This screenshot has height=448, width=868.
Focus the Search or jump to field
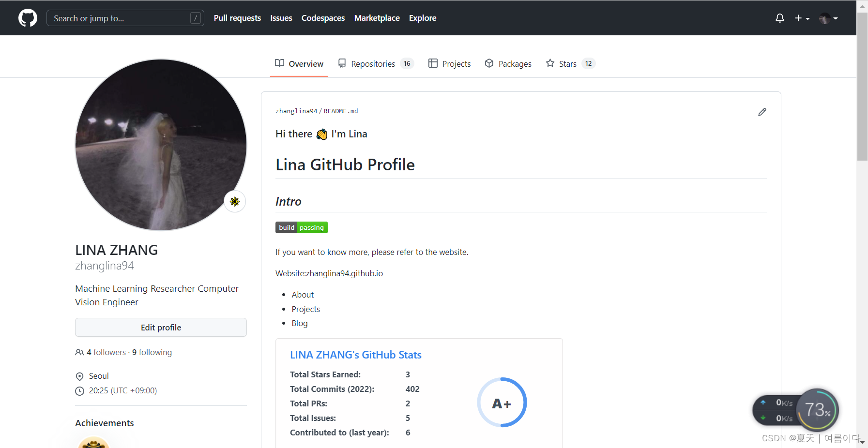125,18
